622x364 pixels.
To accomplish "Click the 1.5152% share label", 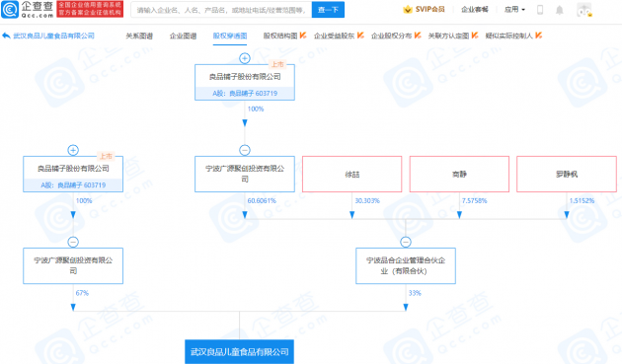I will pos(582,200).
